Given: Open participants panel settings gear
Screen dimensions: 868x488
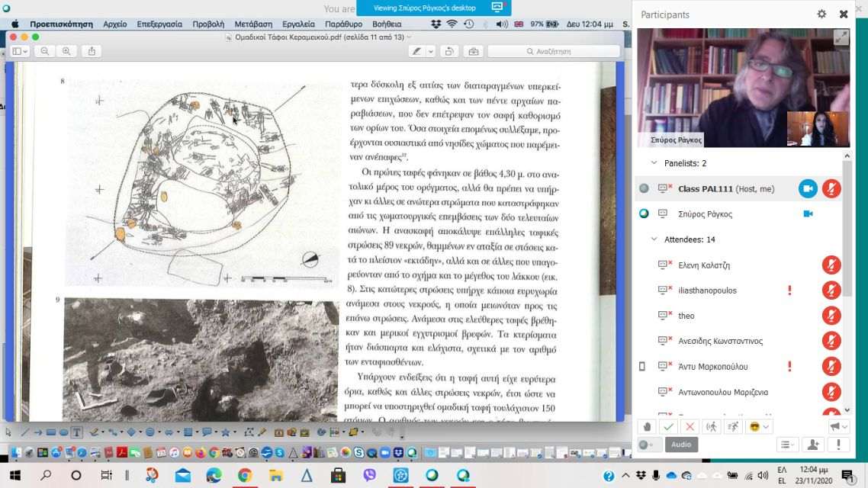Looking at the screenshot, I should pos(821,14).
